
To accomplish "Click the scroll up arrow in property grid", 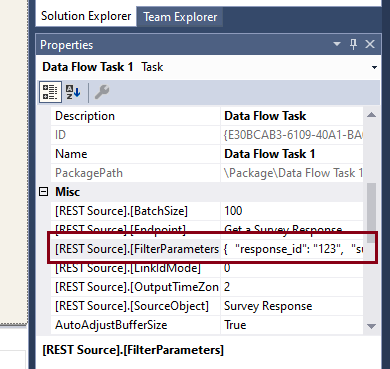I will tap(371, 115).
